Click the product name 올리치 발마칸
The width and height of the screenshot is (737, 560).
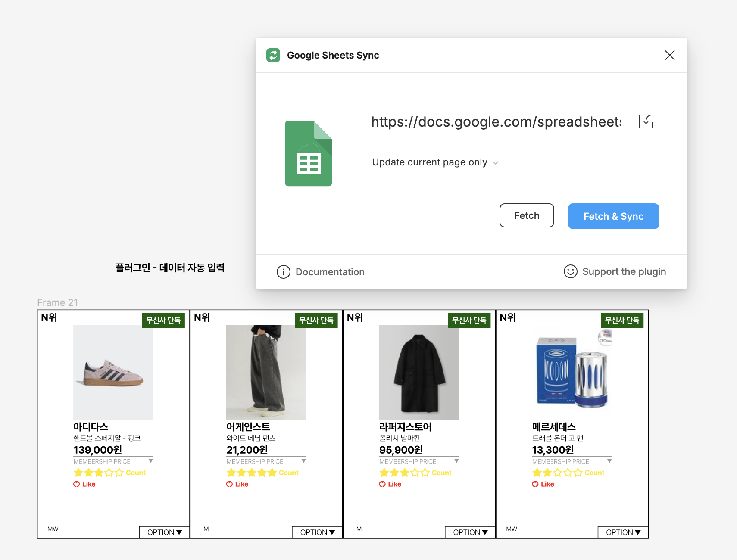coord(400,438)
